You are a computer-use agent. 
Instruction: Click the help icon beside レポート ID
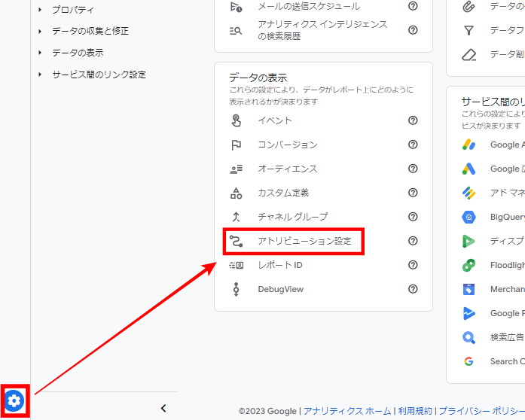pos(413,265)
